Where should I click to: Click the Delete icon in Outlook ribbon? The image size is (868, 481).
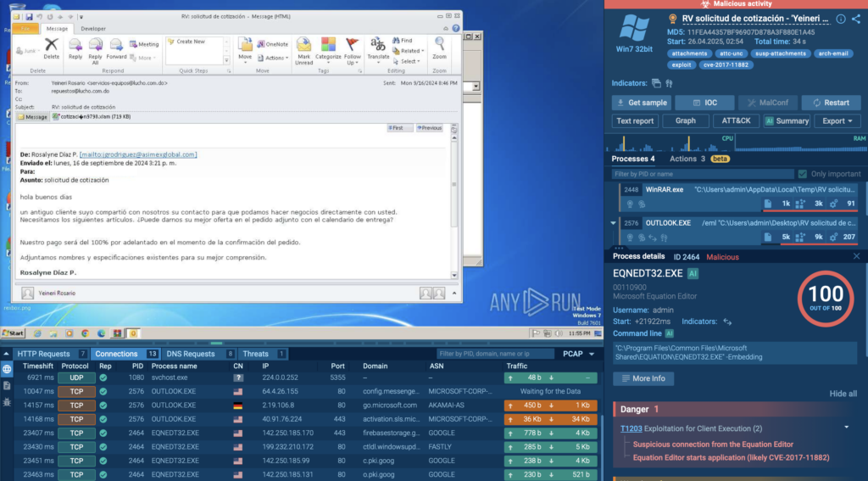[x=51, y=48]
